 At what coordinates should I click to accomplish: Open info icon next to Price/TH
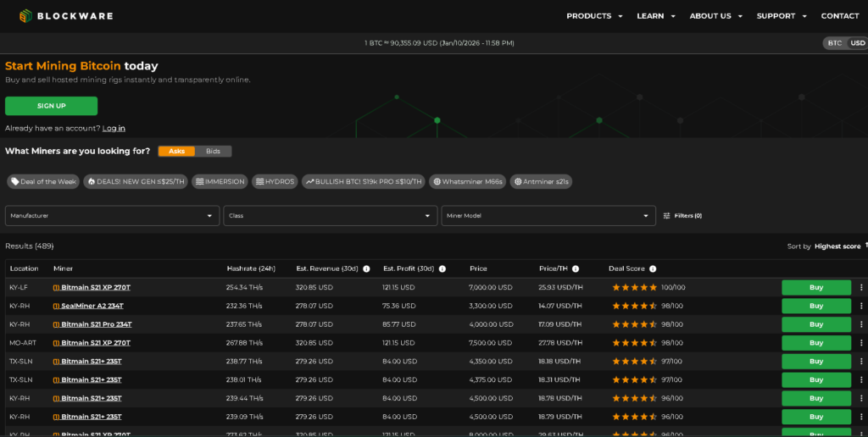coord(576,268)
